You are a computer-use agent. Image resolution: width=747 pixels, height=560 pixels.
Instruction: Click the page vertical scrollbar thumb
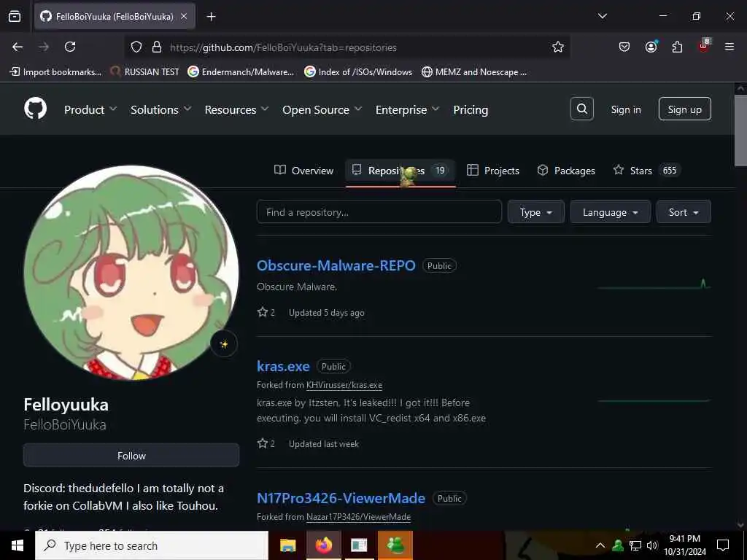click(741, 131)
